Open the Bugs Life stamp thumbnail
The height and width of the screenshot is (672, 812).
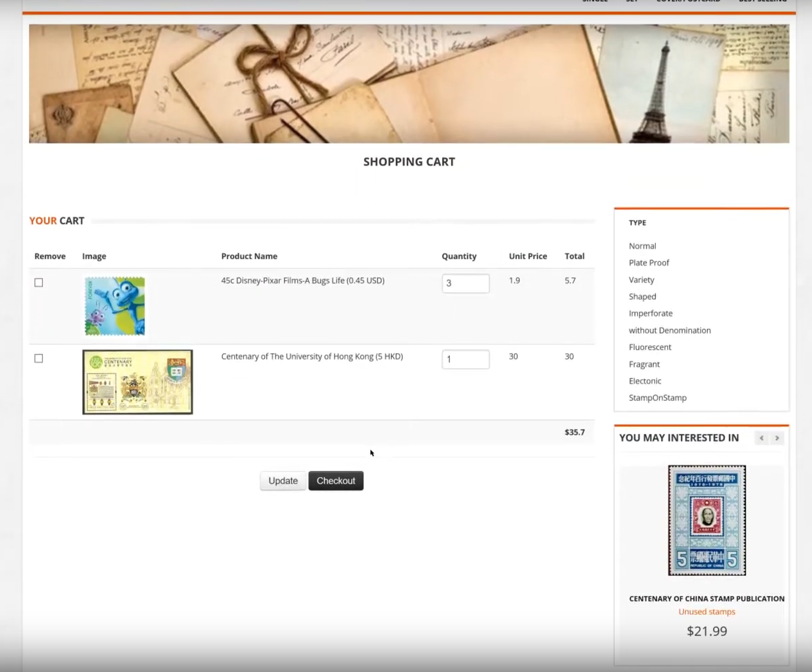tap(115, 306)
